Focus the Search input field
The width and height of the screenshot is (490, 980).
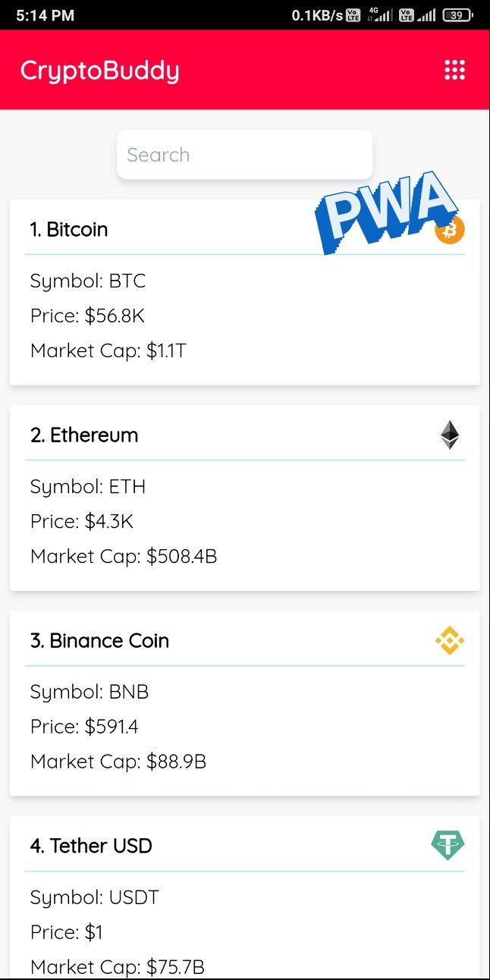coord(244,155)
